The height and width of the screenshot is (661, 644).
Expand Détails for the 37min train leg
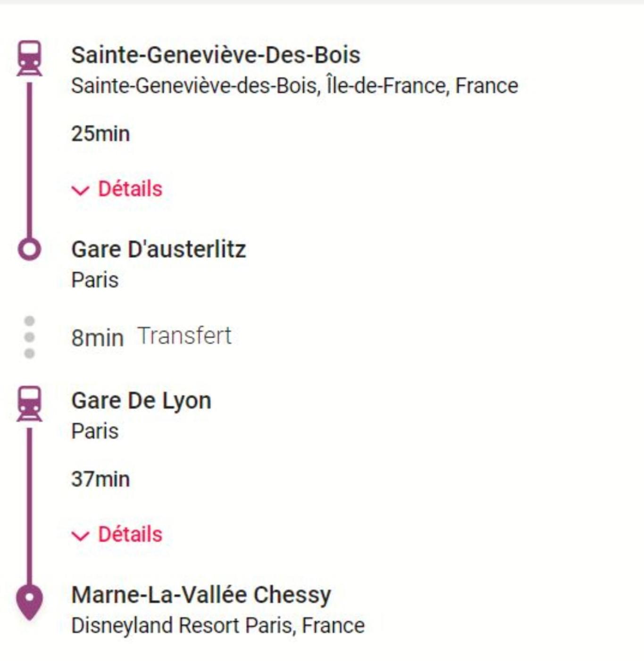click(x=130, y=534)
